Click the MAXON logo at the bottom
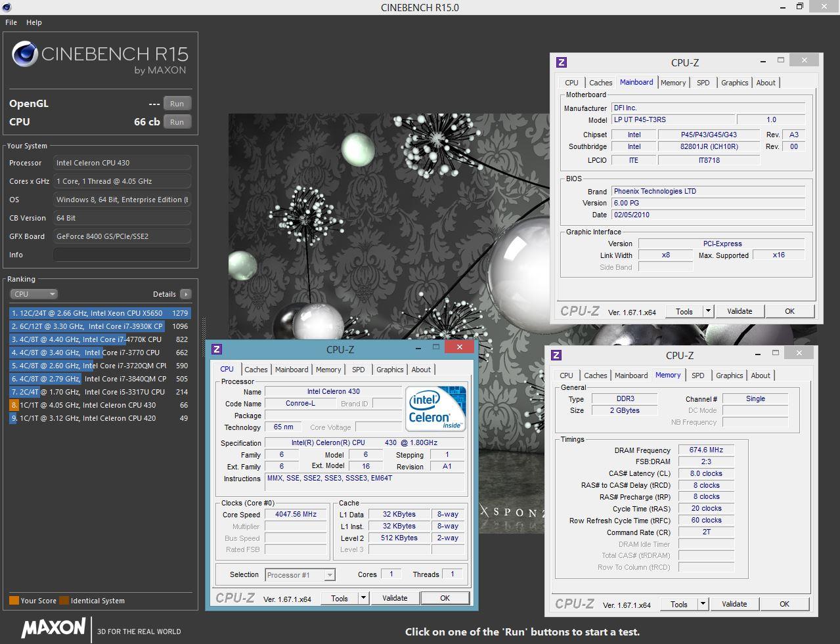The image size is (840, 644). click(54, 628)
